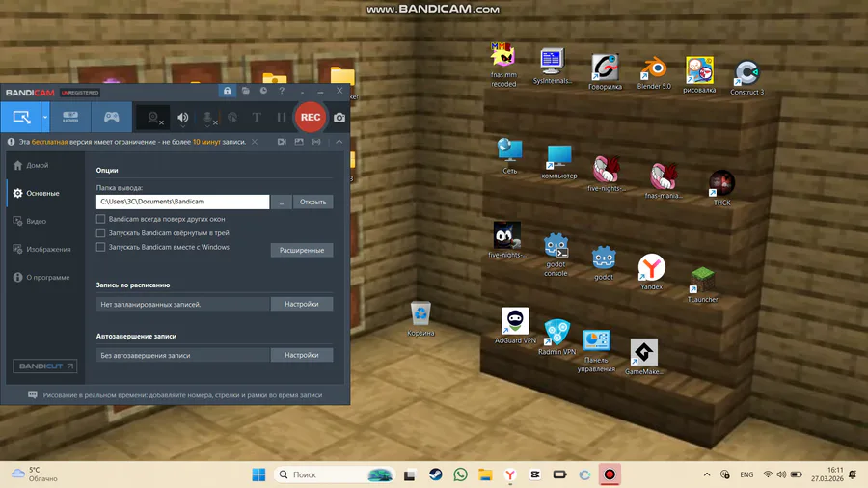Click the image icon in info bar
This screenshot has width=868, height=488.
pyautogui.click(x=299, y=142)
